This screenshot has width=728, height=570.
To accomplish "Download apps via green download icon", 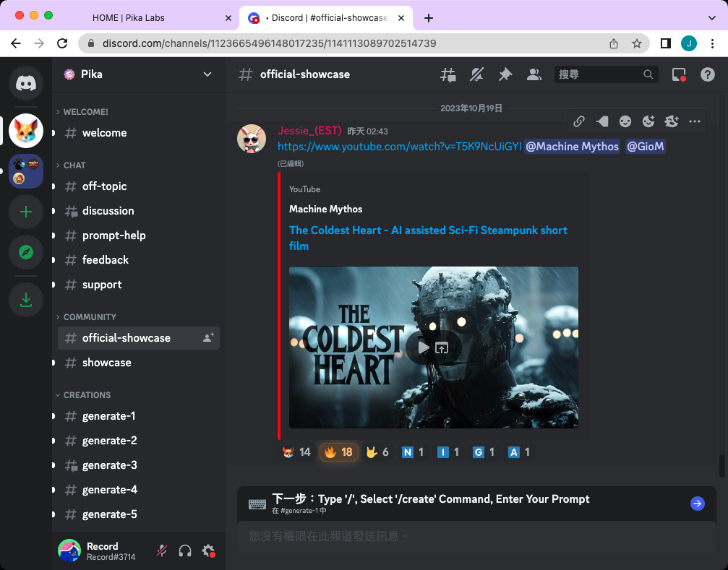I will point(26,300).
